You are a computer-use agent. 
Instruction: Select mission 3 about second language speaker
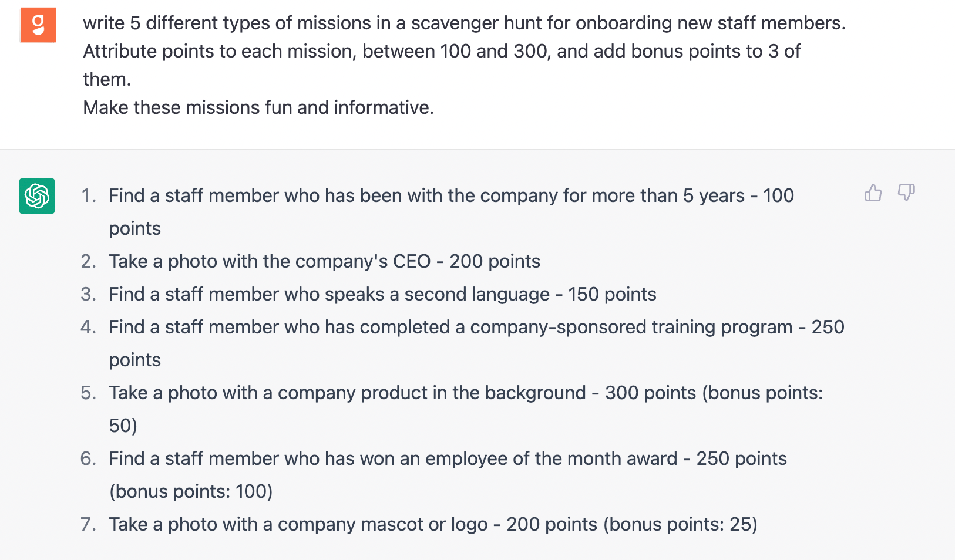pos(382,294)
